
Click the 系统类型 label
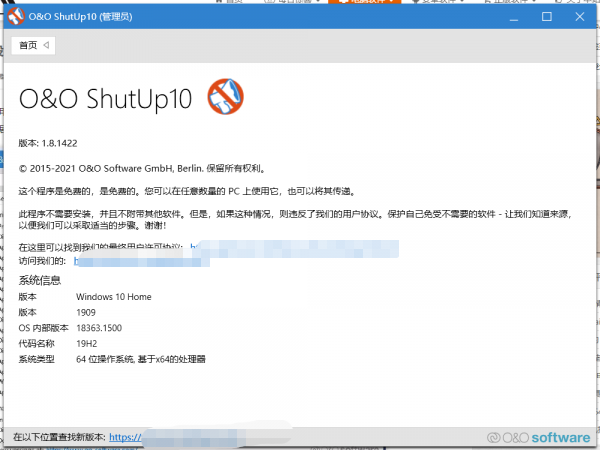tap(37, 359)
